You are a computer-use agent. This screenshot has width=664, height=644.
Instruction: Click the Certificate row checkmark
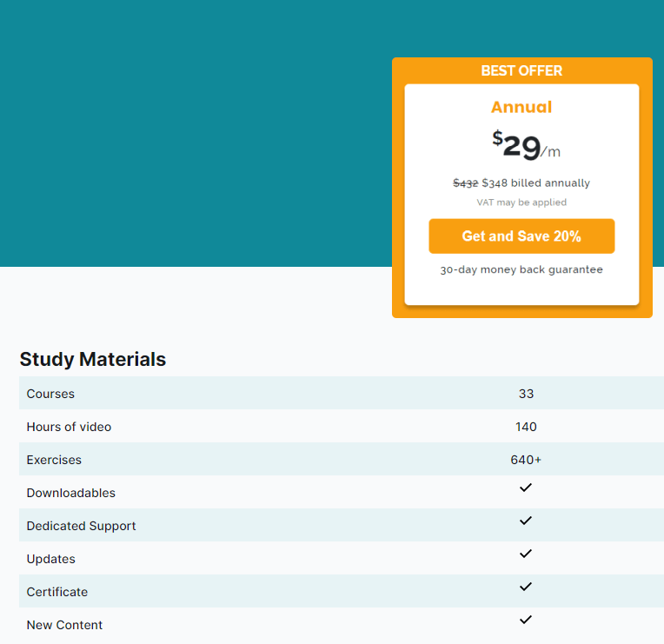pyautogui.click(x=525, y=587)
